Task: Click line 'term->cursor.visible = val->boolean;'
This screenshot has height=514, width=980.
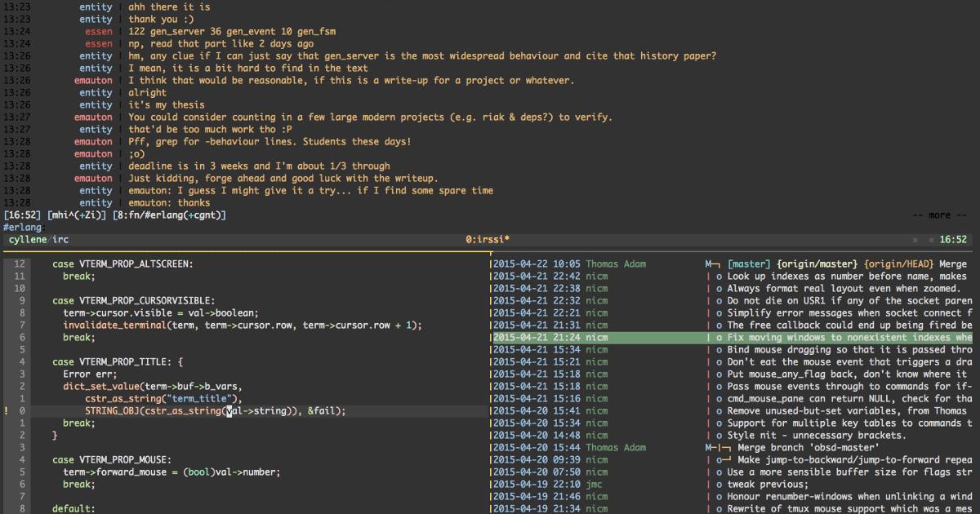Action: click(161, 313)
